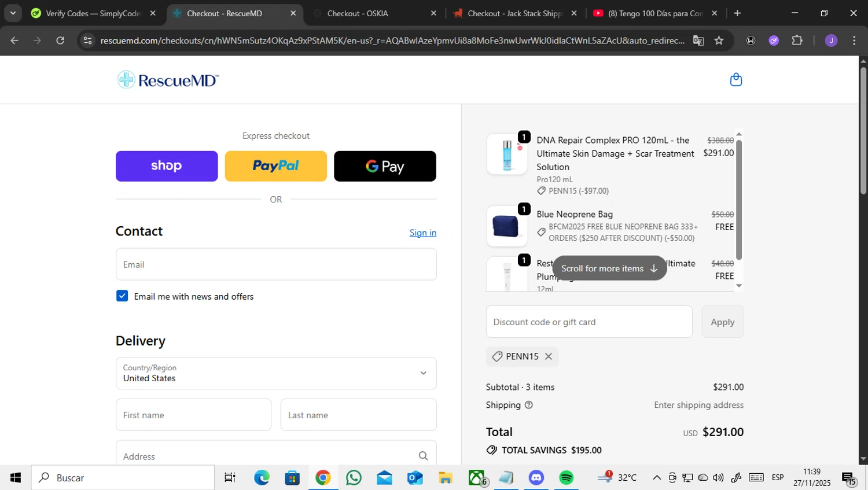The height and width of the screenshot is (490, 868).
Task: Open the Google Translate icon in address bar
Action: (698, 40)
